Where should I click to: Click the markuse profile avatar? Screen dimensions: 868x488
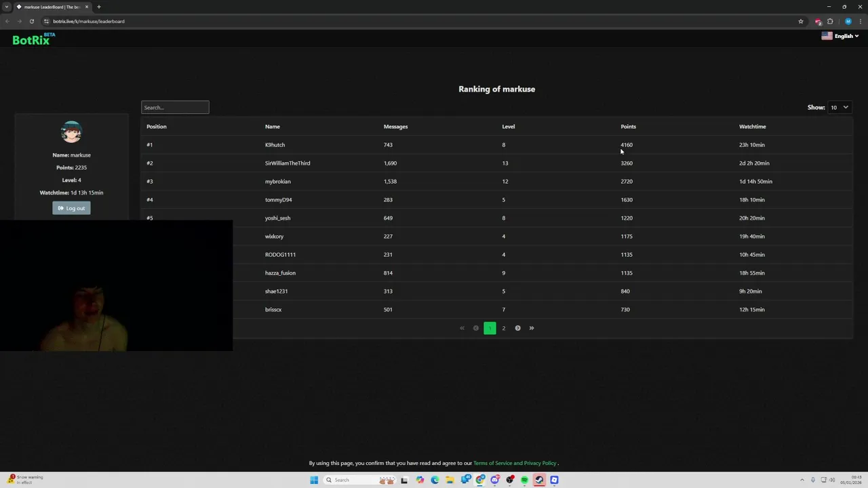point(71,131)
